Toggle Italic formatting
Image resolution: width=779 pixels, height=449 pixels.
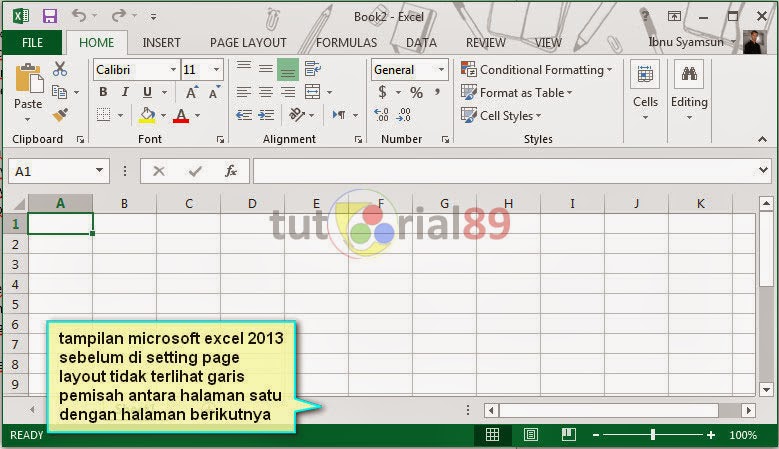125,92
